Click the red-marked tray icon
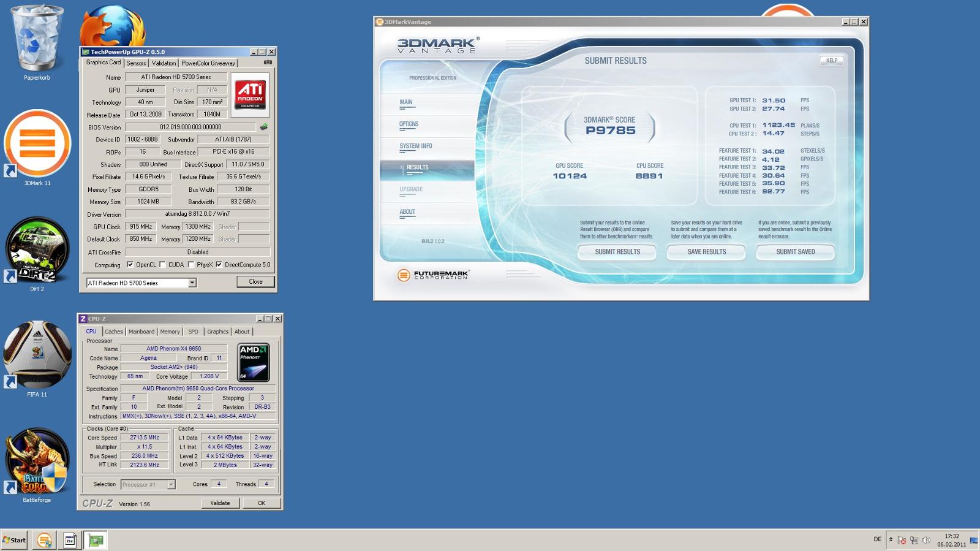The width and height of the screenshot is (980, 551). tap(902, 540)
